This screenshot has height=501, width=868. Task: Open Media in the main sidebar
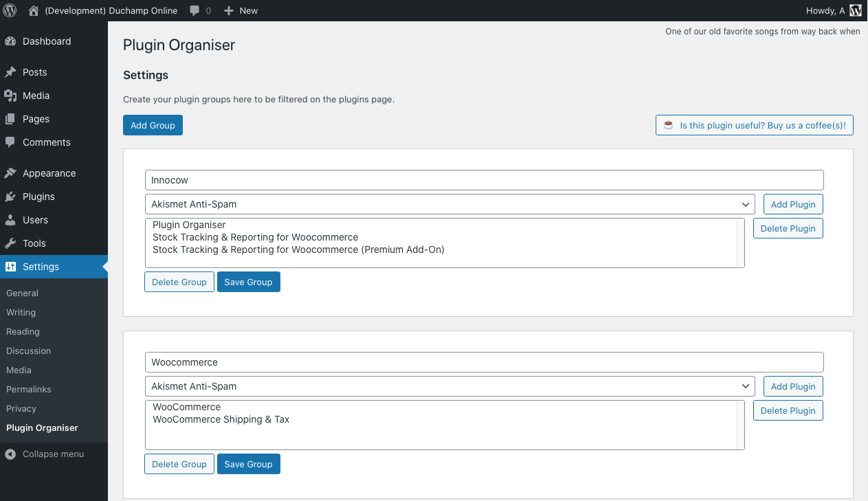(x=54, y=96)
